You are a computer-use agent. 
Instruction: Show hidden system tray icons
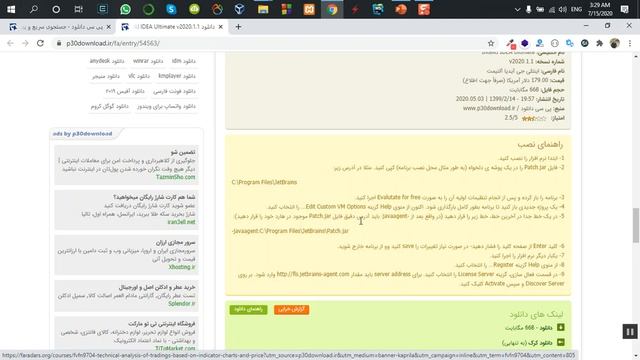point(517,9)
